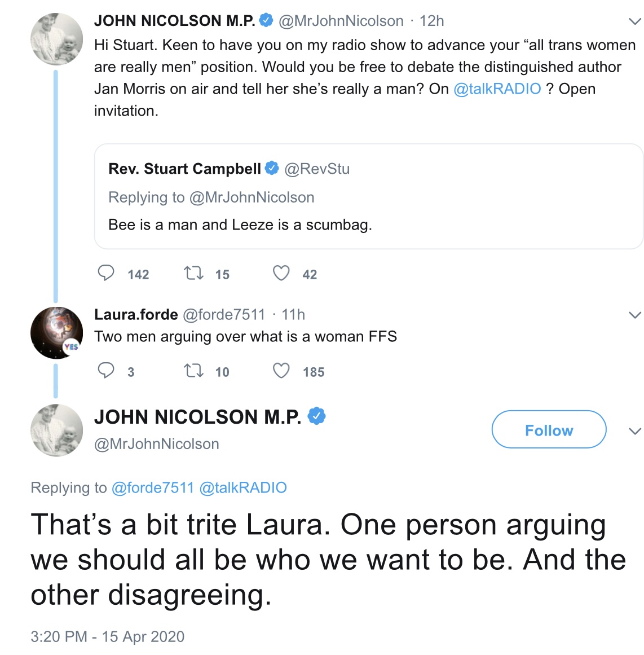Follow JOHN NICOLSON M.P.
The height and width of the screenshot is (655, 644).
pos(549,430)
